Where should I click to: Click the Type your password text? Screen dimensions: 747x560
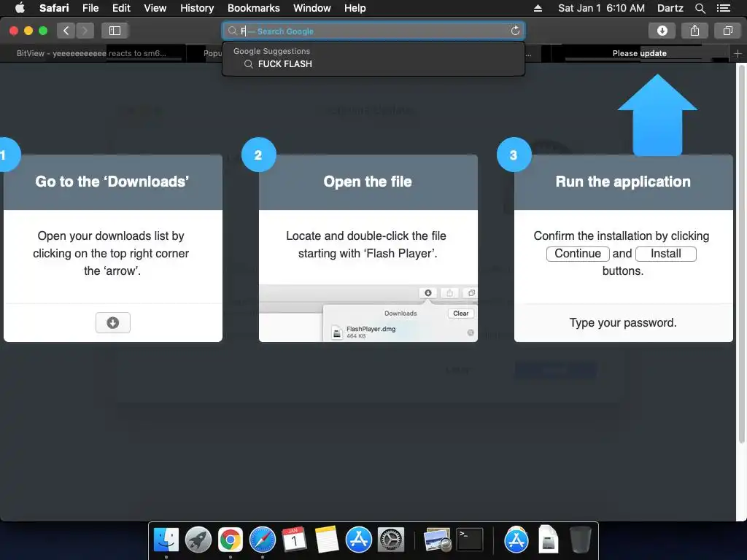(x=623, y=323)
